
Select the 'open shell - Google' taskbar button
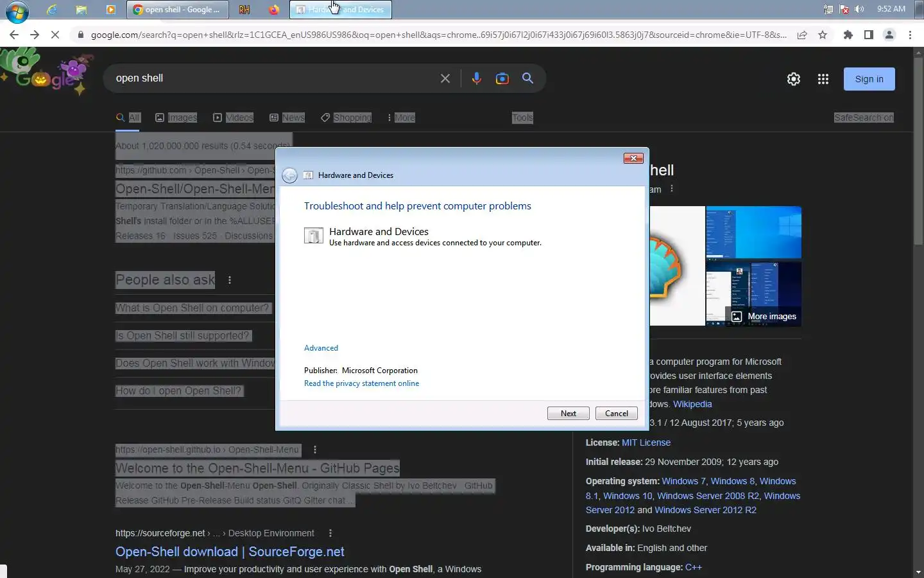coord(178,10)
